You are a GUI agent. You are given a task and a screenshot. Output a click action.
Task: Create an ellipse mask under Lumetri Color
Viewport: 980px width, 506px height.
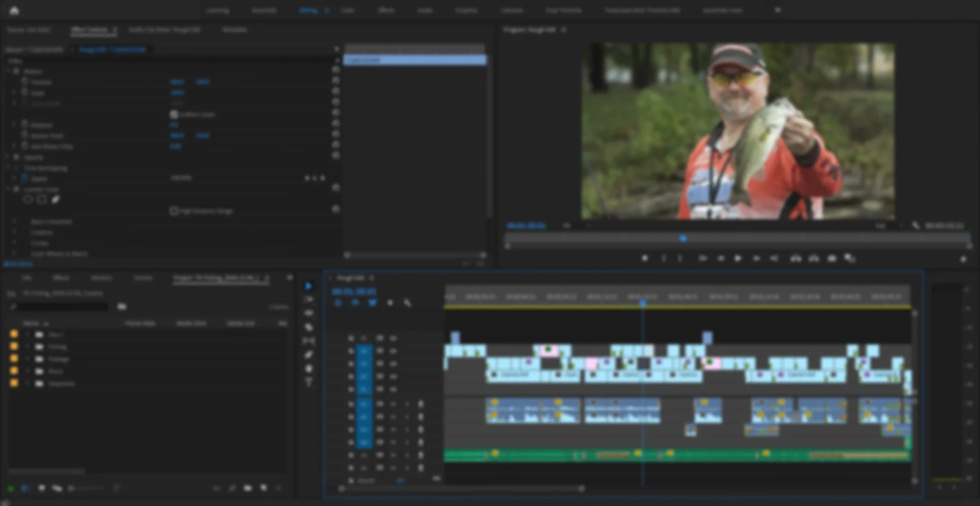[29, 200]
